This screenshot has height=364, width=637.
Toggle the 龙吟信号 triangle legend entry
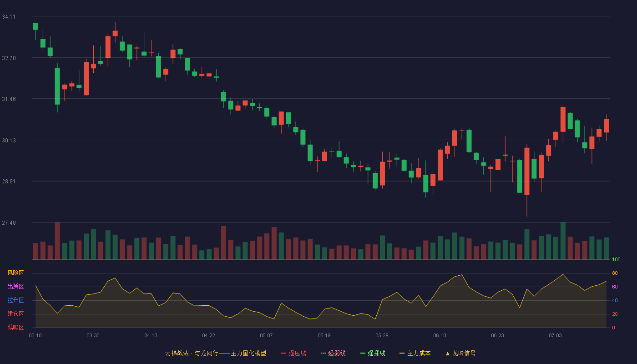[460, 353]
